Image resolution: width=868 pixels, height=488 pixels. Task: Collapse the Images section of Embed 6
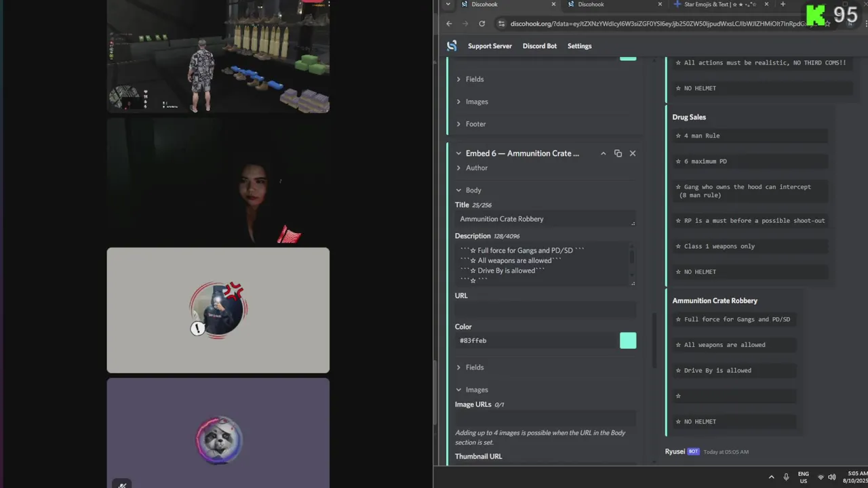click(x=472, y=390)
